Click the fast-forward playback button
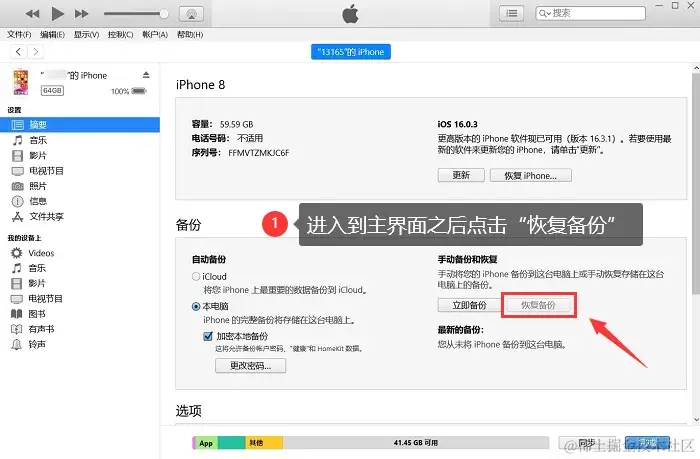Viewport: 700px width, 459px height. pos(81,14)
